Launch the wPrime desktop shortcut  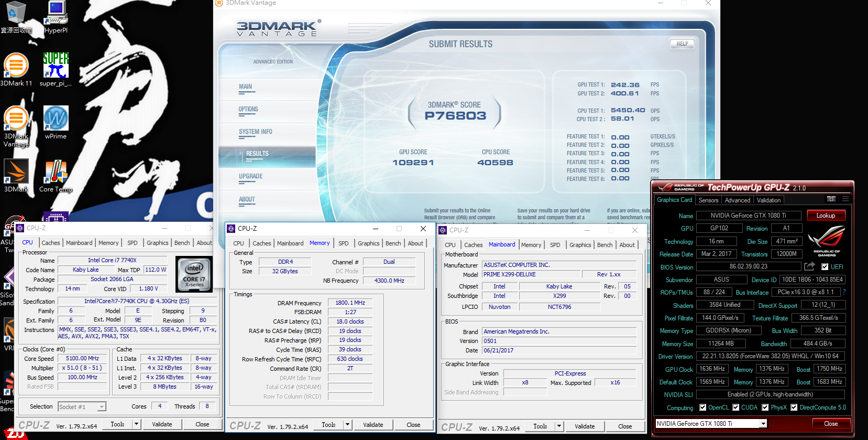point(56,122)
